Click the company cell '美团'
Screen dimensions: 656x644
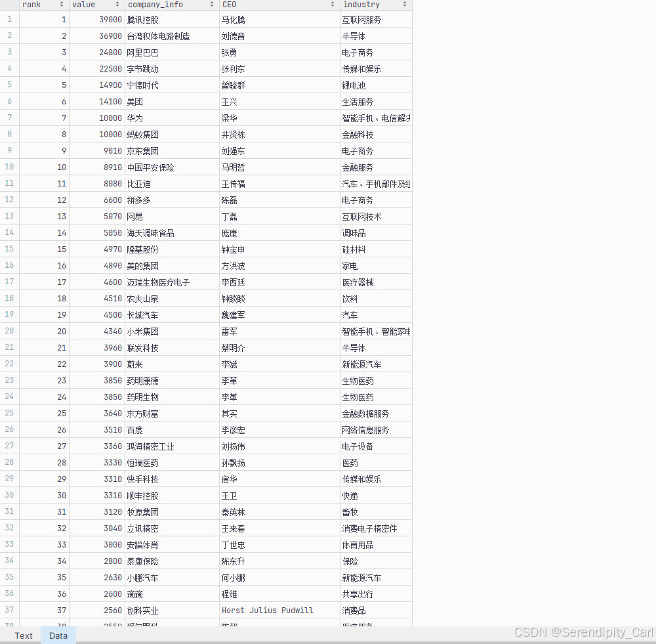click(172, 102)
